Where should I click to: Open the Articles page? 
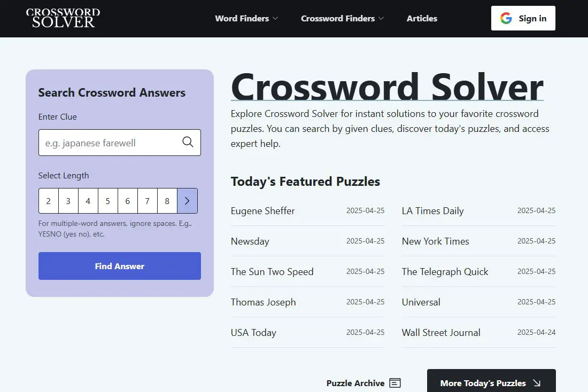pos(422,18)
